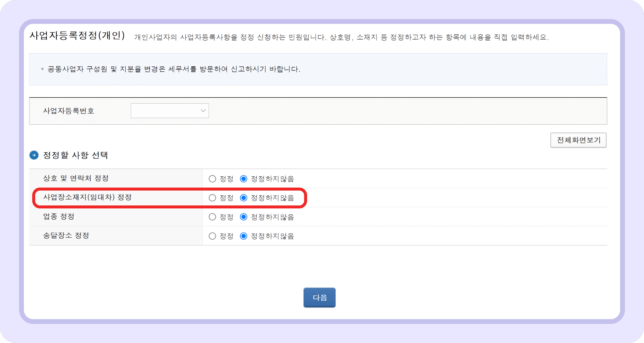Click the 업종 정정 row label

point(59,216)
